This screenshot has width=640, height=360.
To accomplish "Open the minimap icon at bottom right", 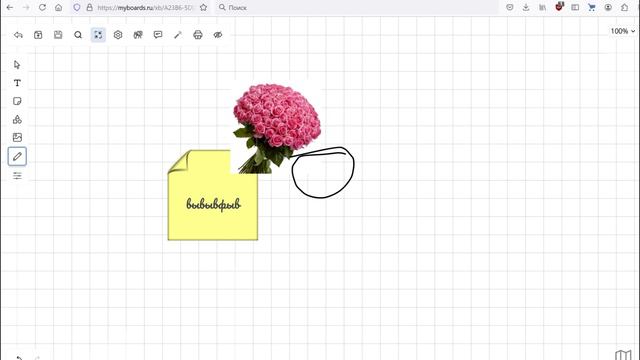I will [x=623, y=355].
